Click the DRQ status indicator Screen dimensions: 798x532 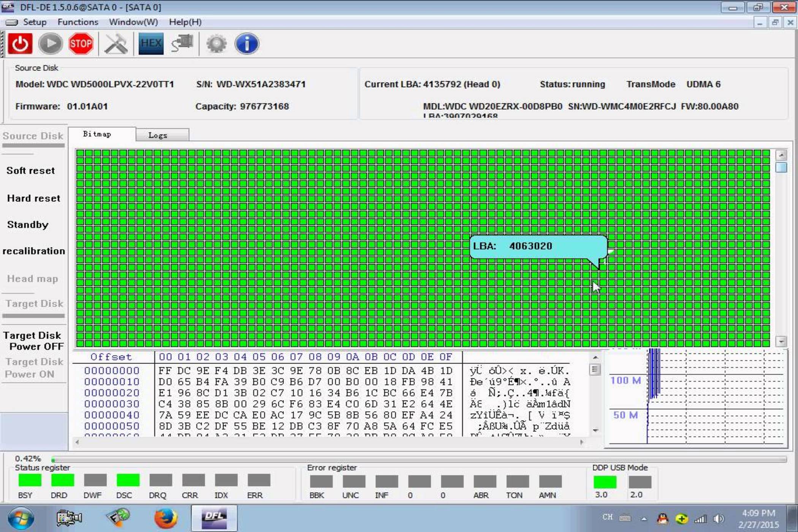160,480
